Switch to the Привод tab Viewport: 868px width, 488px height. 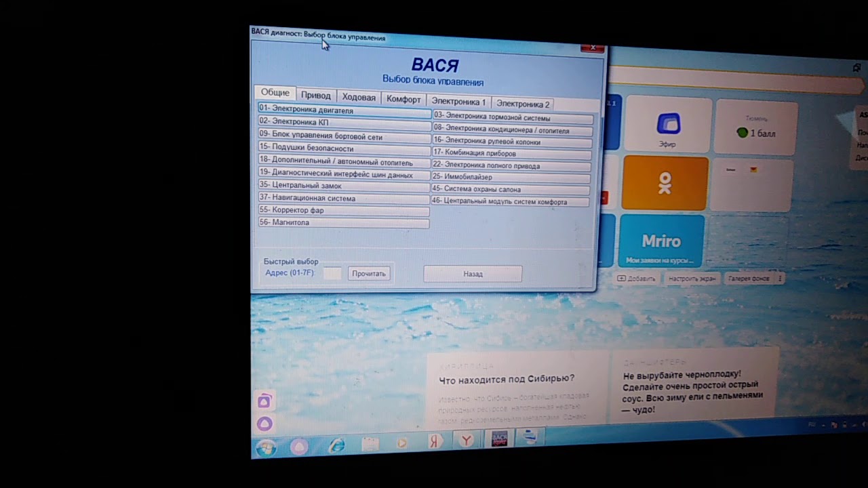pyautogui.click(x=316, y=96)
